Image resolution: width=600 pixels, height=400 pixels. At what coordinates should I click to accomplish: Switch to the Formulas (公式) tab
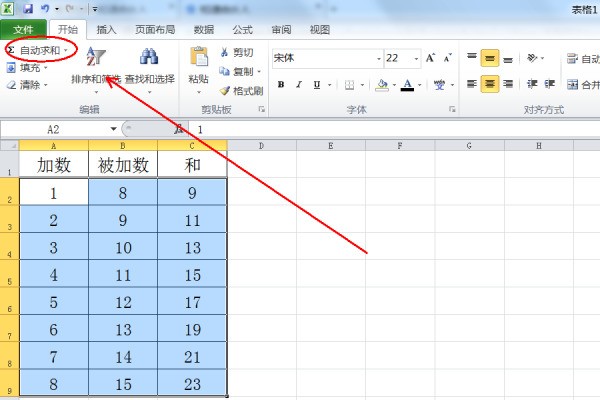point(243,29)
